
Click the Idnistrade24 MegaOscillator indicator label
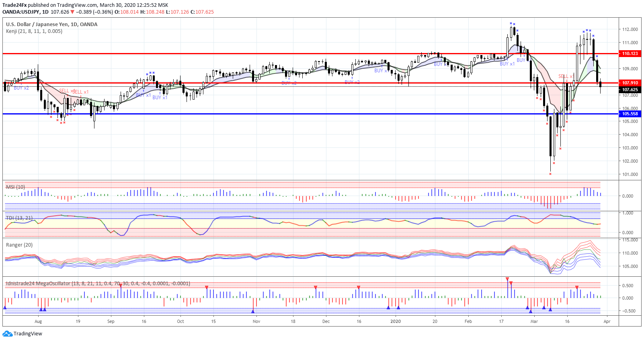click(98, 284)
